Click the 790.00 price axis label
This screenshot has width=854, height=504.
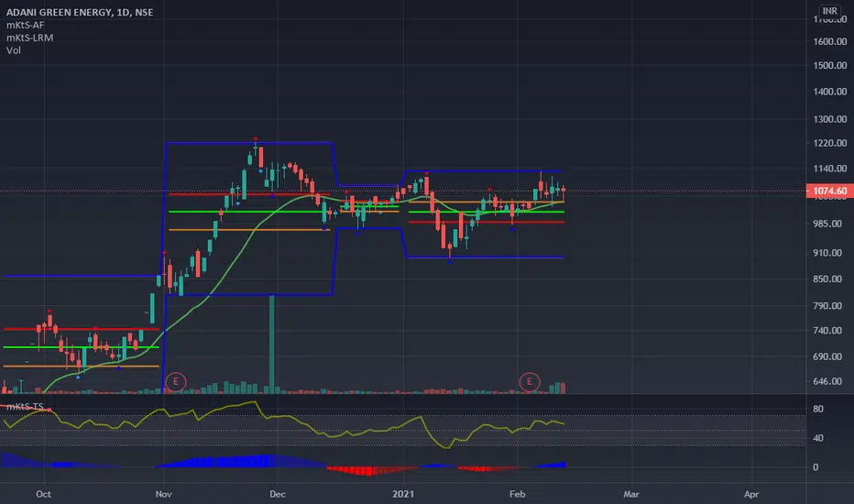point(829,306)
